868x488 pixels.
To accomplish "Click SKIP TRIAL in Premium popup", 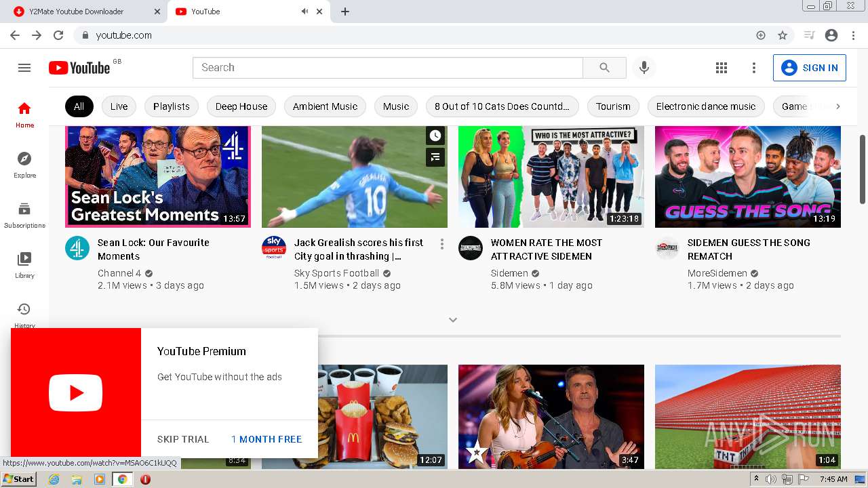I will (183, 439).
